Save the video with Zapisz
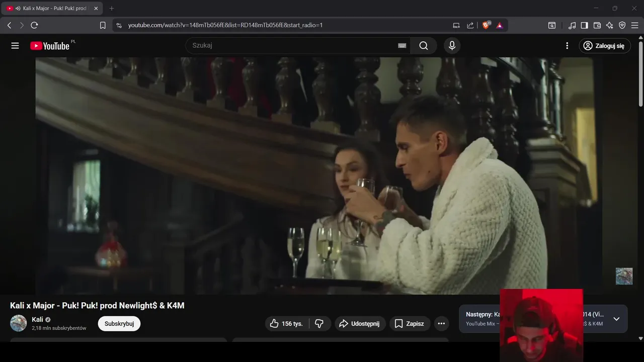Viewport: 644px width, 362px height. coord(409,324)
